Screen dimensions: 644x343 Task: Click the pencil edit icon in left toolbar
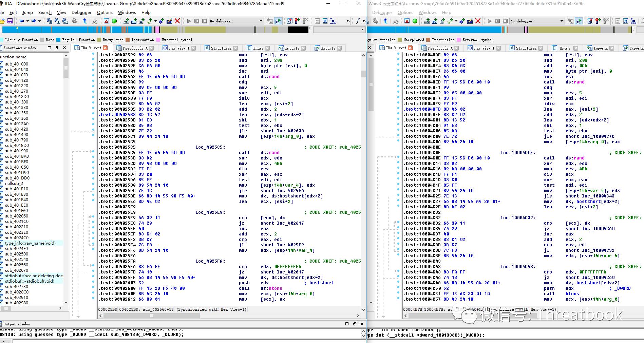(x=169, y=21)
